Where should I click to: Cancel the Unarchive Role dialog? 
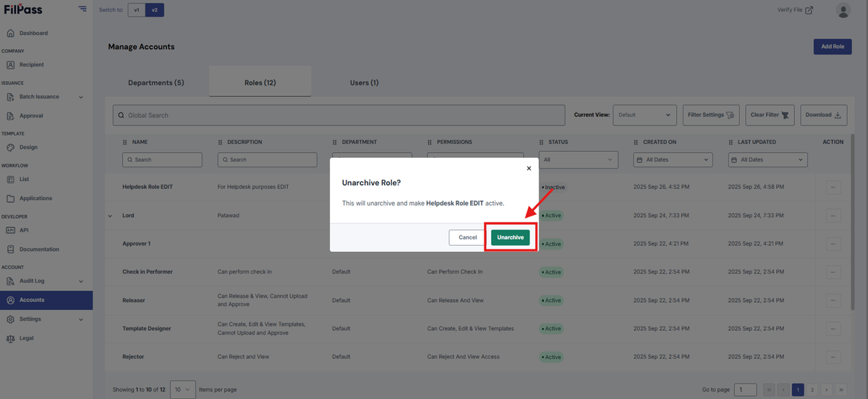tap(467, 238)
